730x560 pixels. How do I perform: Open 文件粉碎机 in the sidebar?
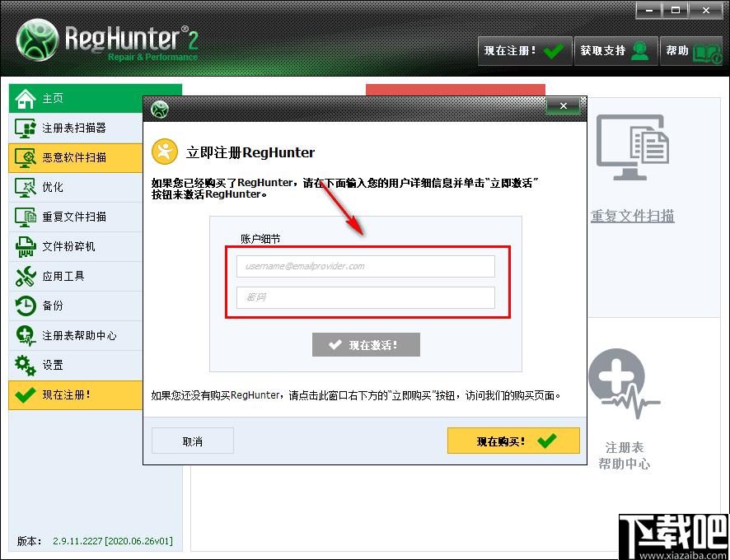(x=76, y=247)
